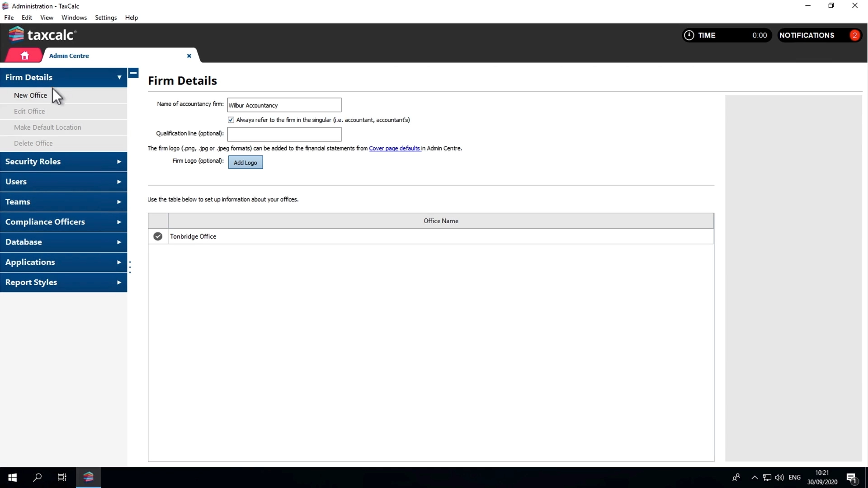
Task: Expand the Compliance Officers section
Action: coord(63,222)
